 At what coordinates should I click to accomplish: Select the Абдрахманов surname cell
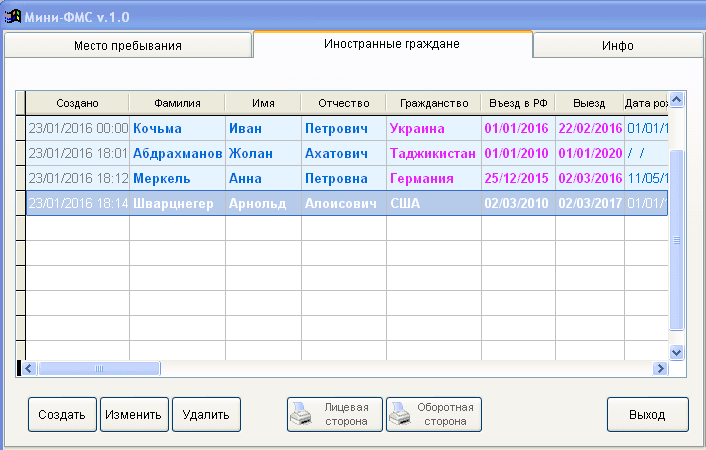click(x=177, y=154)
